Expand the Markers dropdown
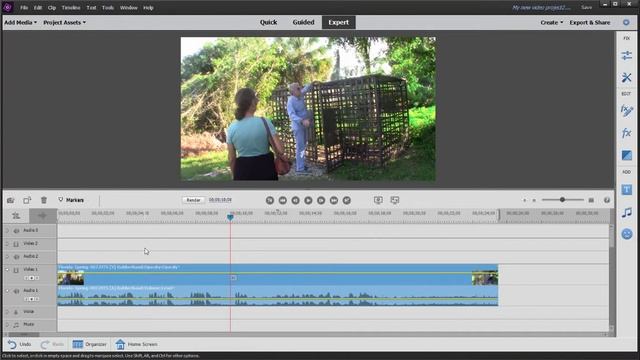This screenshot has width=640, height=360. [71, 200]
